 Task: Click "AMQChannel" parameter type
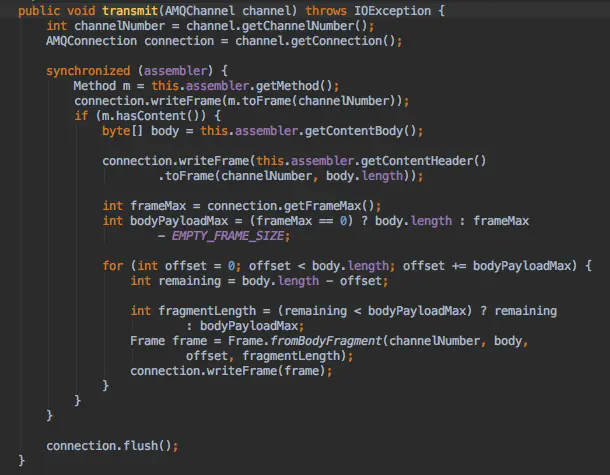(199, 11)
